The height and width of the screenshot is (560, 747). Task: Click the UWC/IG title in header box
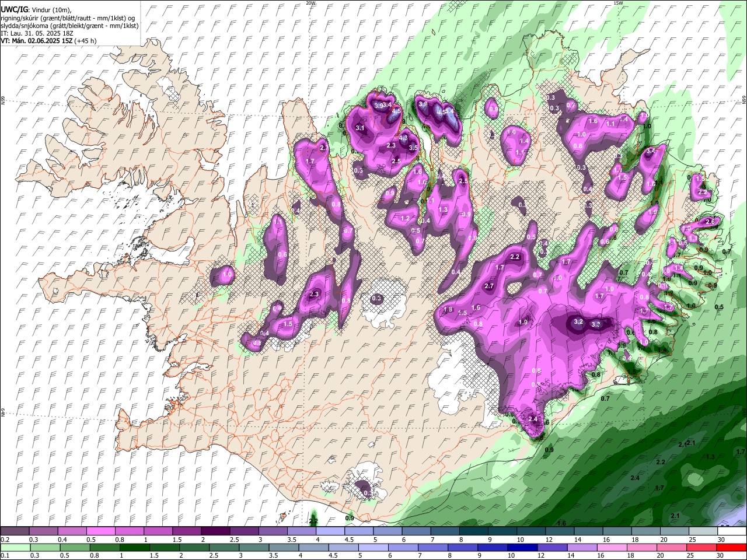[14, 10]
